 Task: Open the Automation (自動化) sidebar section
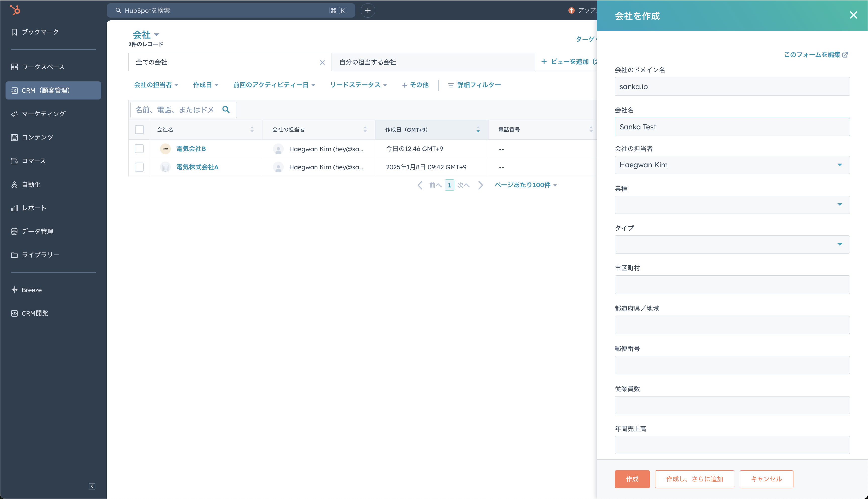(x=31, y=184)
